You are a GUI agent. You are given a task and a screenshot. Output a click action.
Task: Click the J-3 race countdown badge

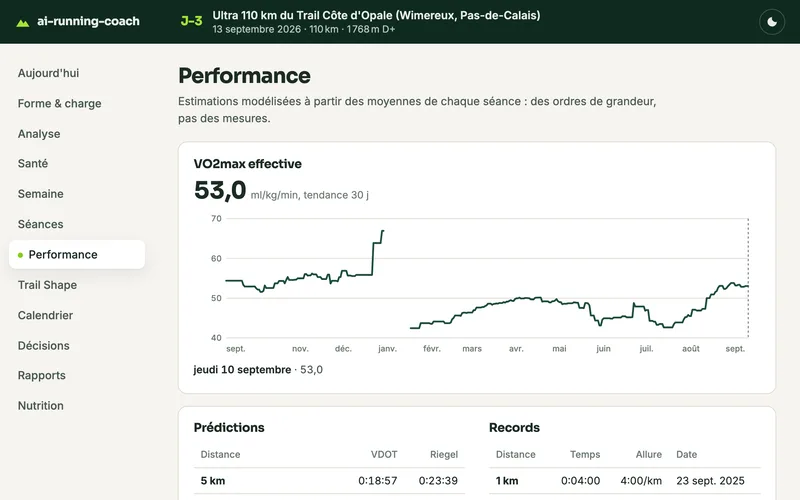click(191, 21)
